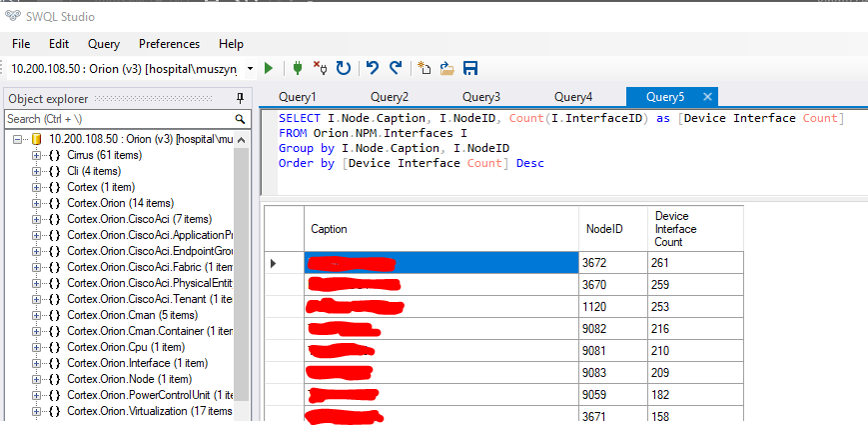Image resolution: width=868 pixels, height=425 pixels.
Task: Select the Cortex.Orion.CiscoAci.EndpointGroup tree item
Action: (150, 251)
